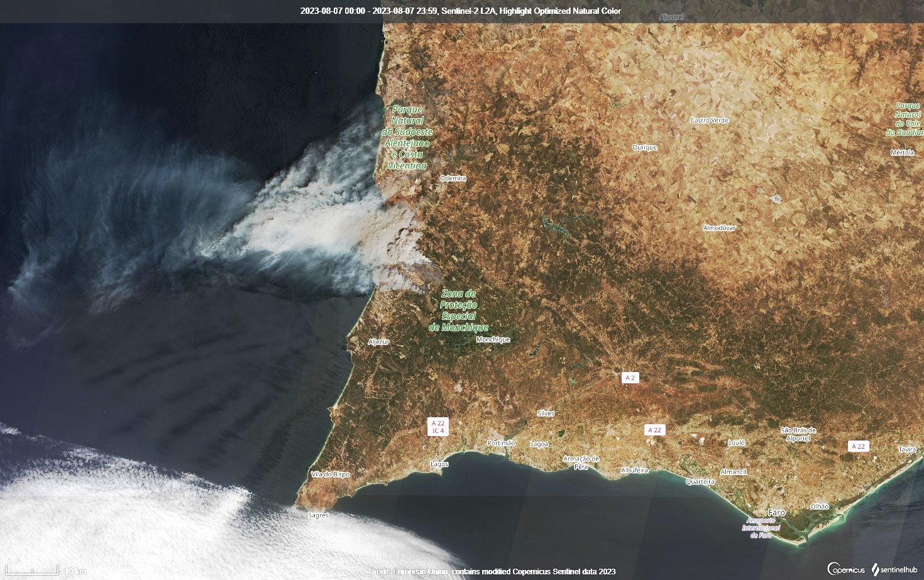Click the Parque Natural do Sudoeste Alentejano label
This screenshot has width=924, height=580.
(x=407, y=138)
